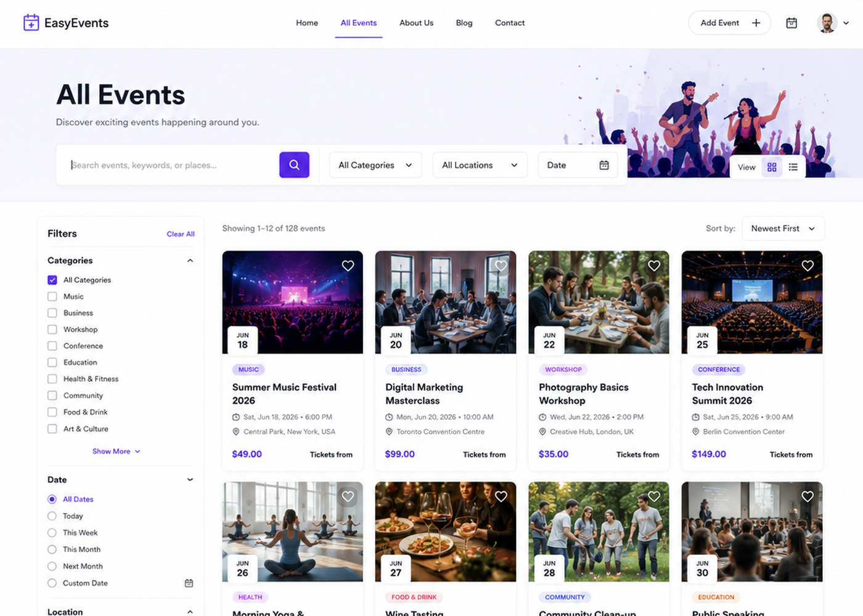Select the Today date filter

click(52, 516)
